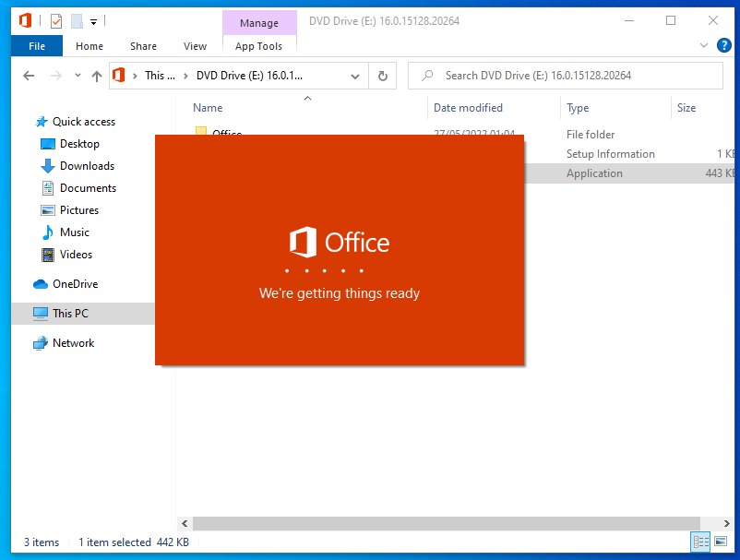Click the Network icon in sidebar
Viewport: 740px width, 560px height.
[x=41, y=343]
